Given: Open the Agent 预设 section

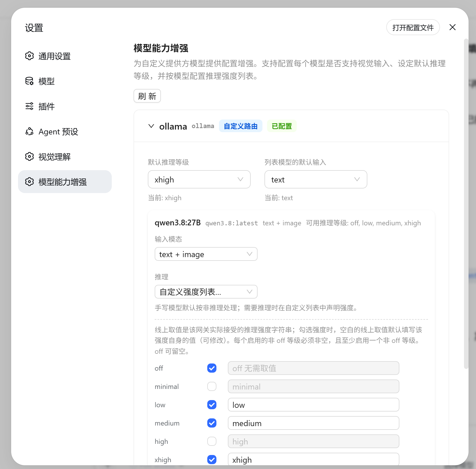Looking at the screenshot, I should (65, 132).
